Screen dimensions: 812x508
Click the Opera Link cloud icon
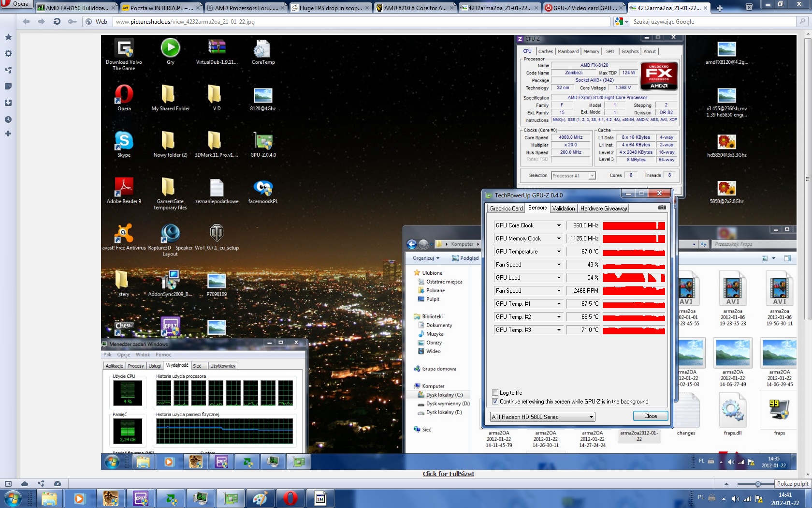tap(25, 483)
